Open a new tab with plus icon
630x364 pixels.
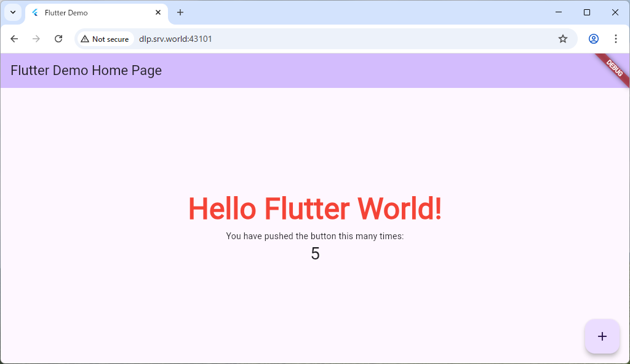tap(180, 12)
